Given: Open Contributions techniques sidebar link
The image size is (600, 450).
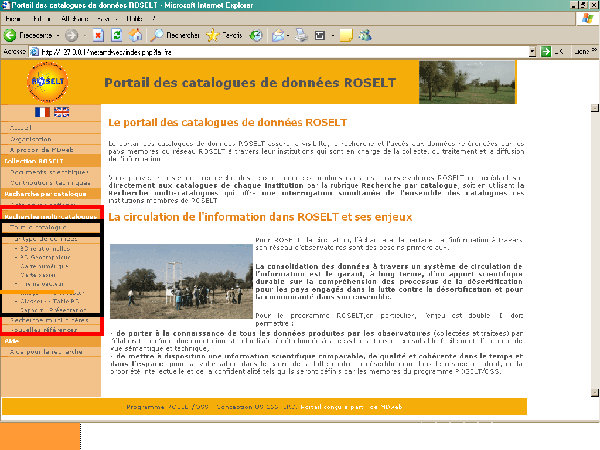Looking at the screenshot, I should point(51,183).
